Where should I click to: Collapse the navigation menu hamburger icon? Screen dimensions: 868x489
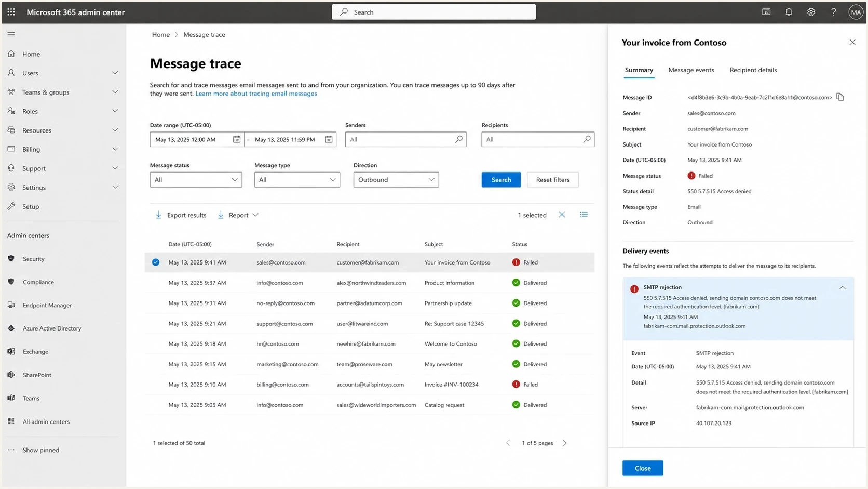(11, 34)
